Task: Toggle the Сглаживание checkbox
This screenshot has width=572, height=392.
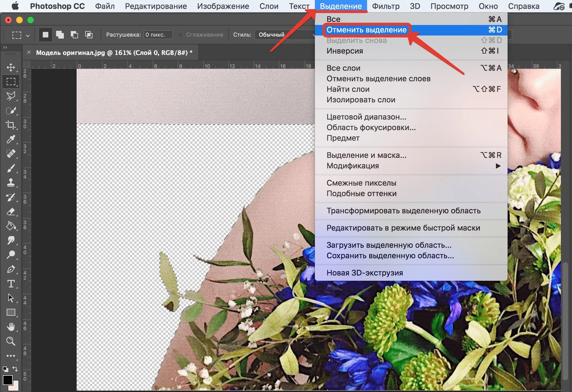Action: point(181,35)
